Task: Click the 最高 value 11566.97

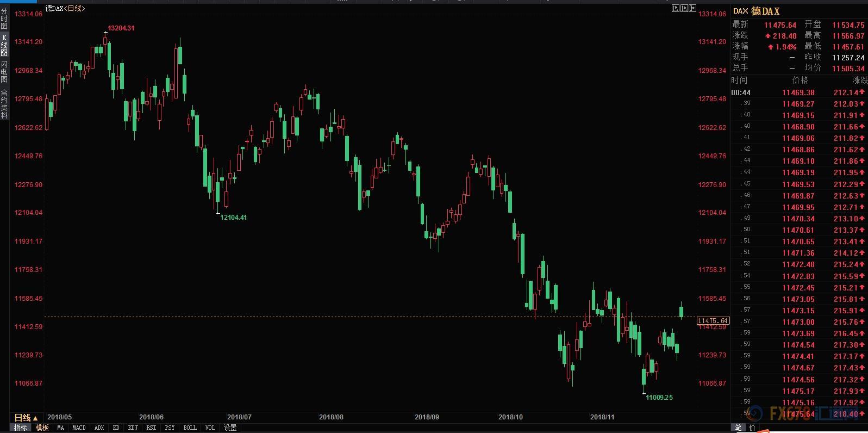Action: click(848, 36)
